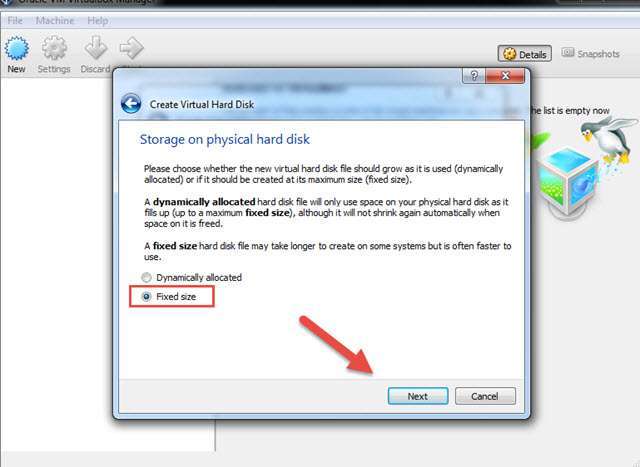
Task: Click the New virtual machine icon
Action: click(x=16, y=48)
